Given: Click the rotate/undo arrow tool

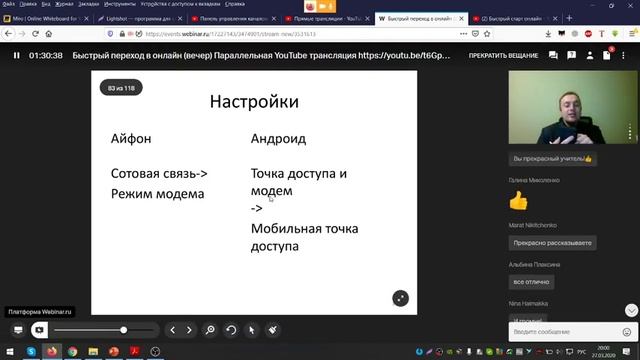Looking at the screenshot, I should point(231,330).
